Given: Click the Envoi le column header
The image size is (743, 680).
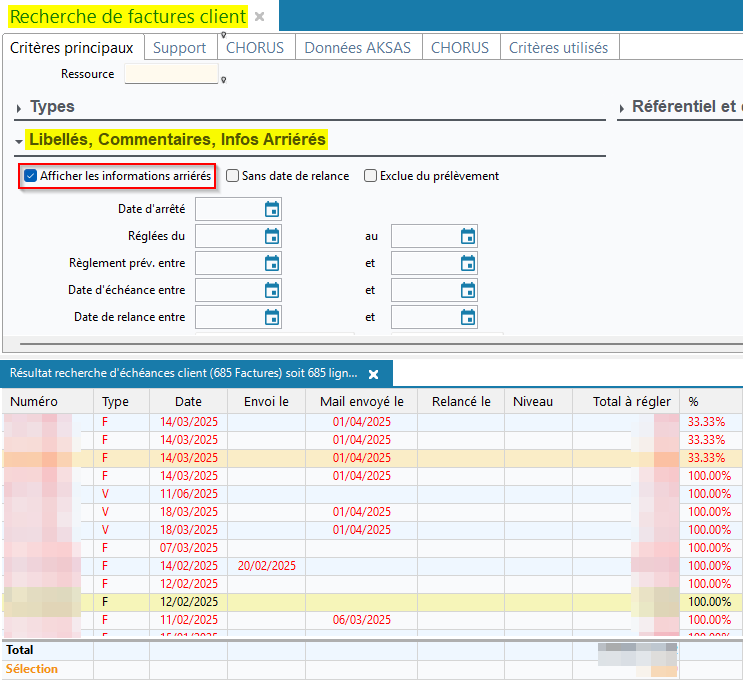Looking at the screenshot, I should click(x=266, y=401).
